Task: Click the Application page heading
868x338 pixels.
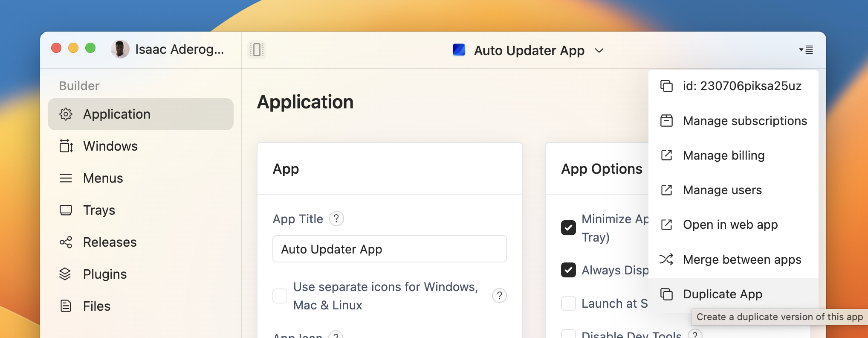Action: [305, 102]
